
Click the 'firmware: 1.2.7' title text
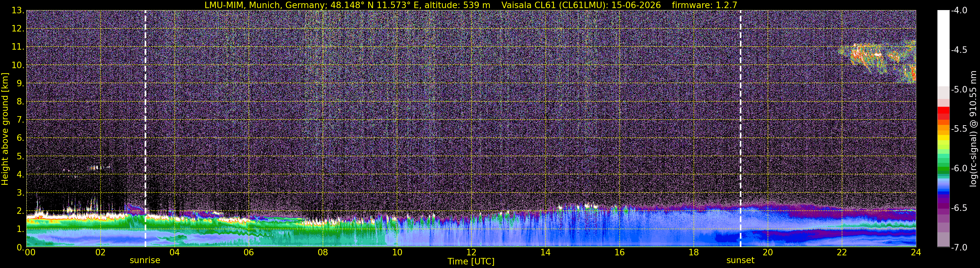tap(705, 5)
